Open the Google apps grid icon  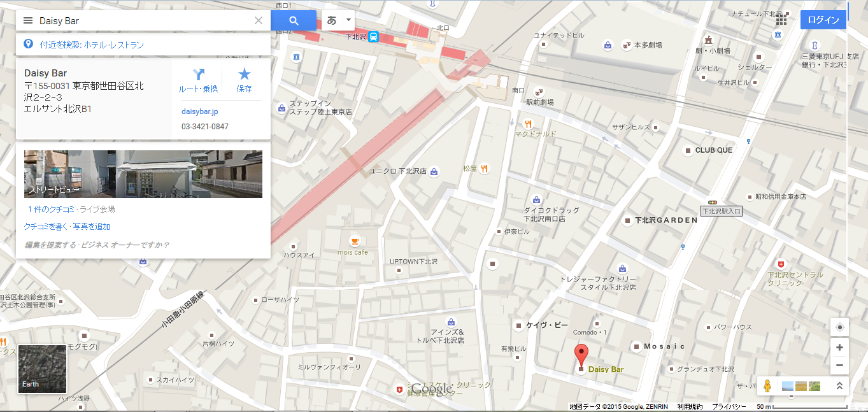point(781,20)
